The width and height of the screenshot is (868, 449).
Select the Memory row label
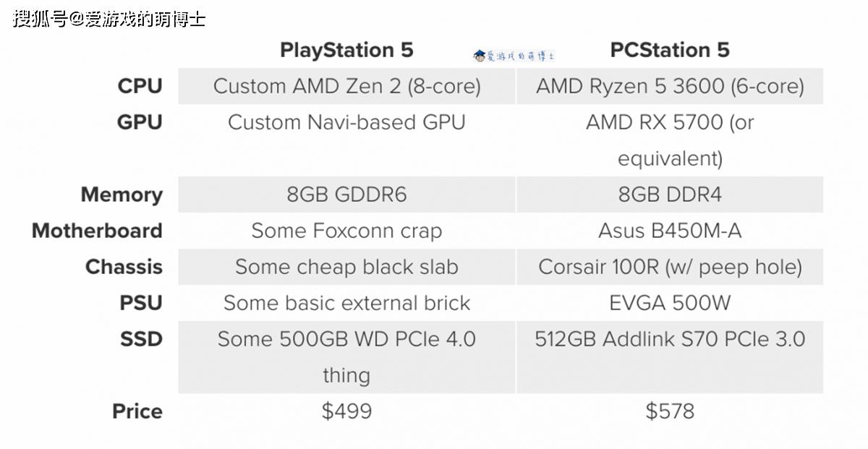pyautogui.click(x=122, y=194)
